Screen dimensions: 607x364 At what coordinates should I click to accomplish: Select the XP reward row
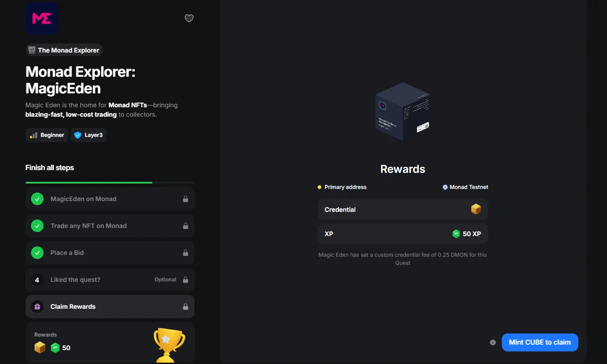(403, 234)
